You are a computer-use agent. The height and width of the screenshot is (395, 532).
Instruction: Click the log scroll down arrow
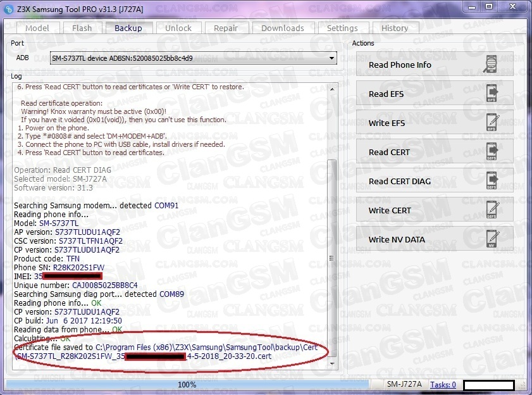tap(332, 364)
